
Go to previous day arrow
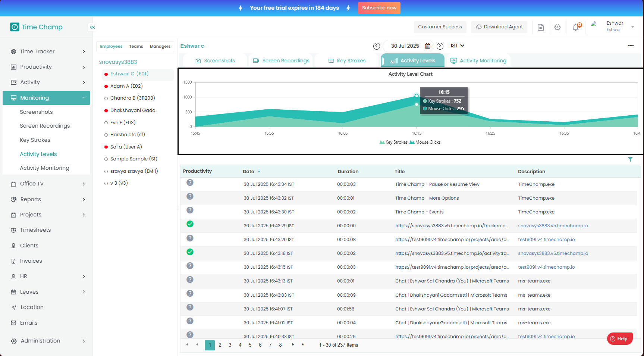377,46
